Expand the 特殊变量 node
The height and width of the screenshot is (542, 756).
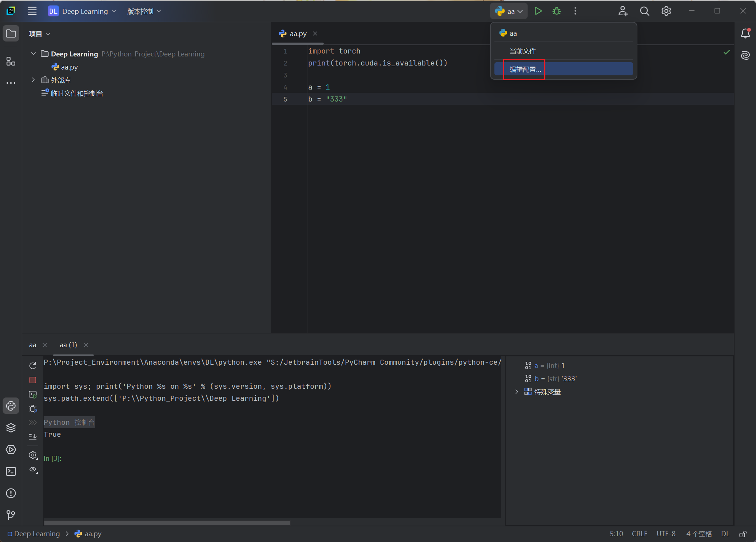pos(517,392)
